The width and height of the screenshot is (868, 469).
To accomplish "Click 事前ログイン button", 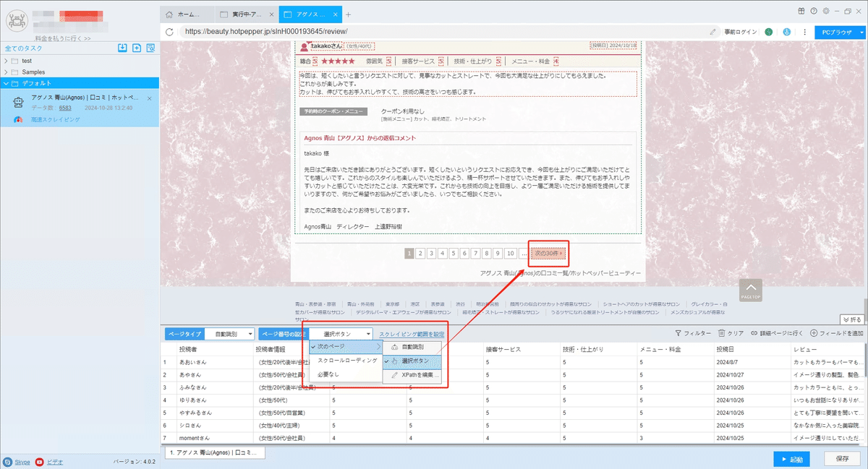I will [x=741, y=32].
